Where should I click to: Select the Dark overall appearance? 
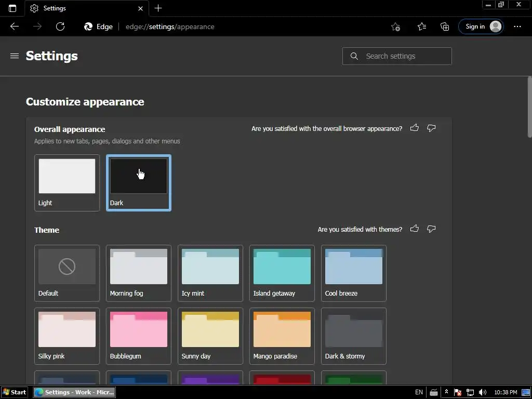click(x=138, y=183)
